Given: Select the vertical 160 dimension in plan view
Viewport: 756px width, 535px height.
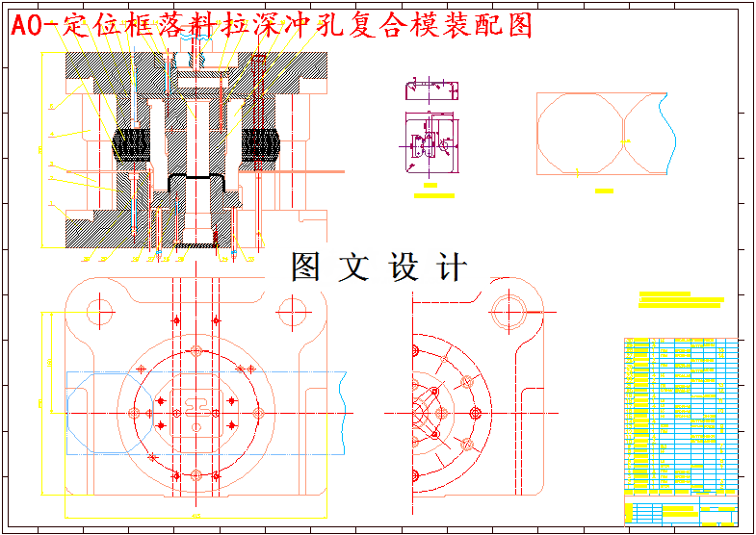Looking at the screenshot, I should (x=50, y=362).
